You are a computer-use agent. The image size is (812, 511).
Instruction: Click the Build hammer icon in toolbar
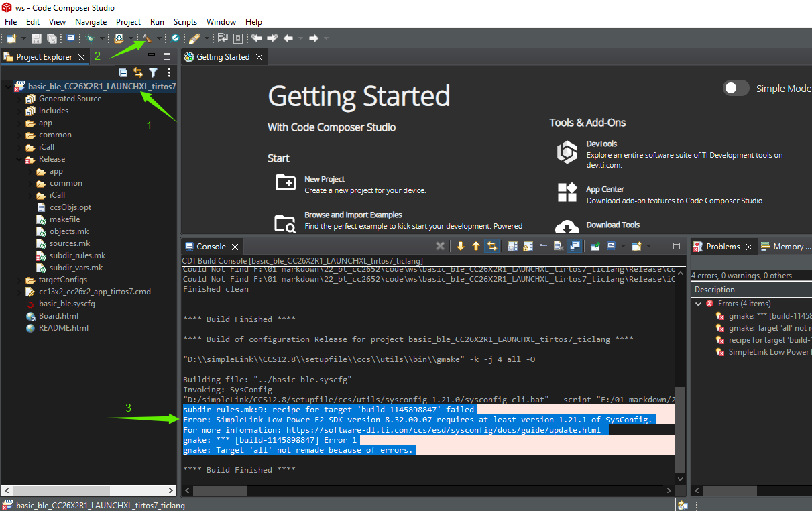tap(147, 38)
